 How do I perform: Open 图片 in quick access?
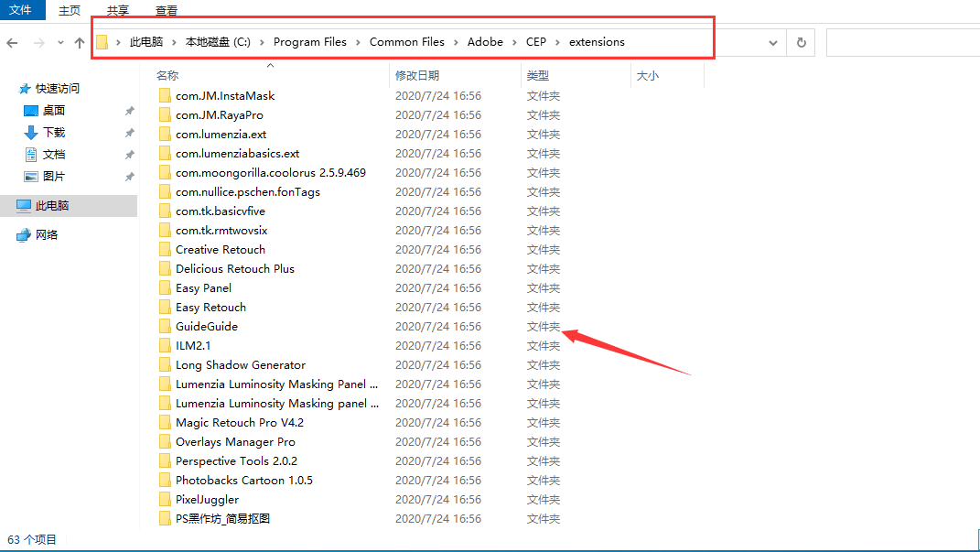tap(54, 177)
